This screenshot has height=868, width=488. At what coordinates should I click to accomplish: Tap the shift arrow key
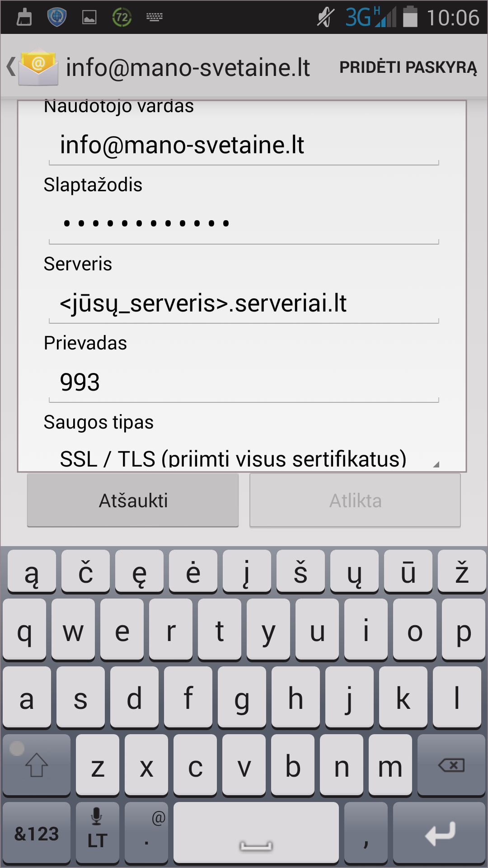pyautogui.click(x=37, y=765)
